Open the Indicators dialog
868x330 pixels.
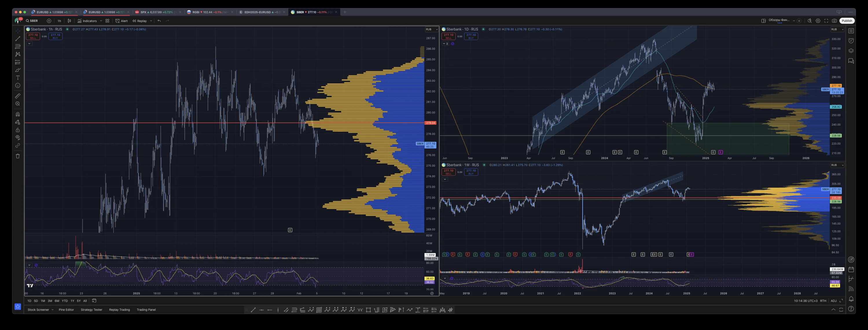(x=87, y=21)
